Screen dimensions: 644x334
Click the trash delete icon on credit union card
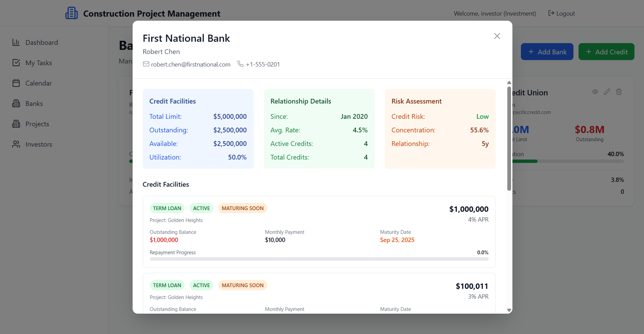coord(619,92)
